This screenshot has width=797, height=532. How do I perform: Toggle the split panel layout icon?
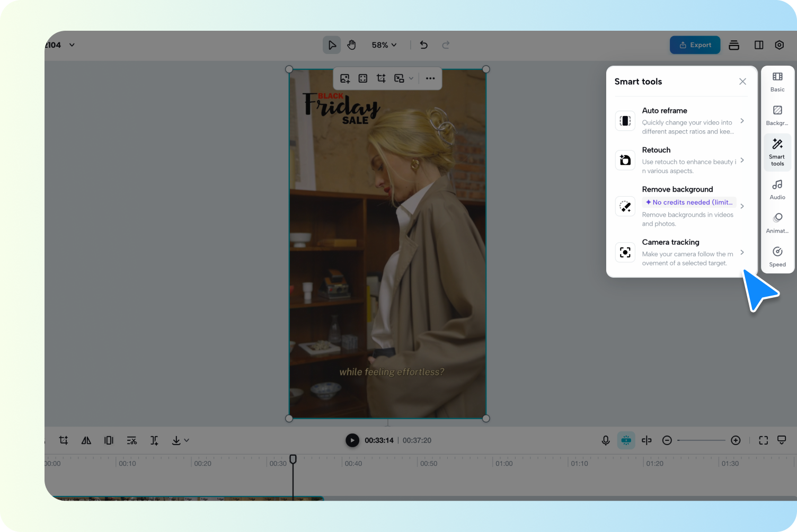759,45
